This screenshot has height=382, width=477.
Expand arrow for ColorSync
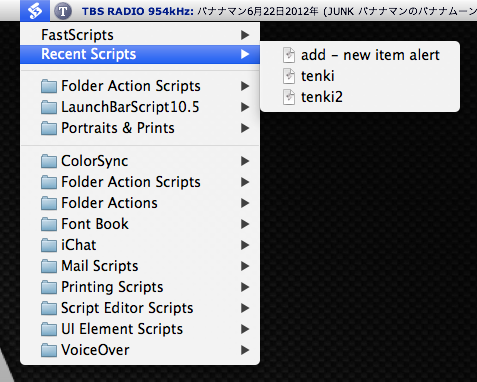(245, 161)
